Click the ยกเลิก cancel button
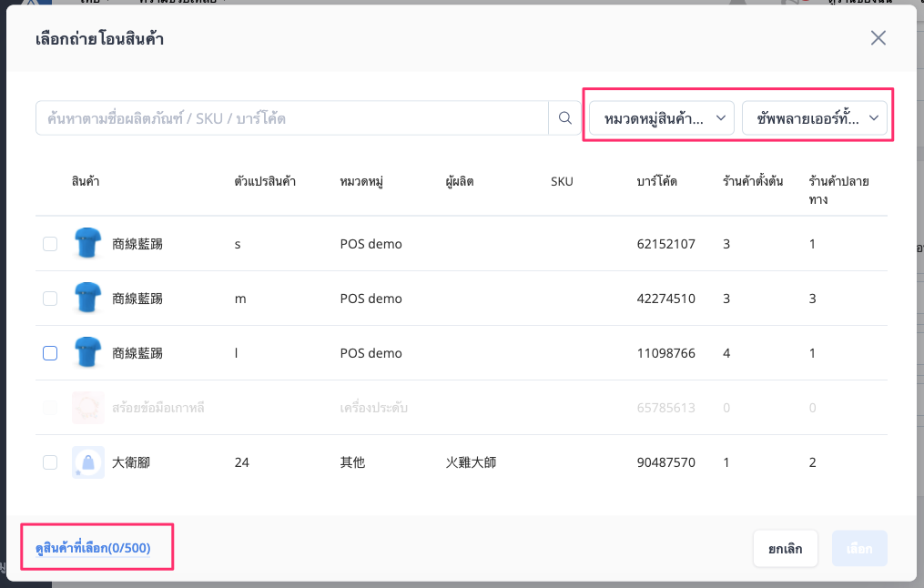 [x=785, y=549]
